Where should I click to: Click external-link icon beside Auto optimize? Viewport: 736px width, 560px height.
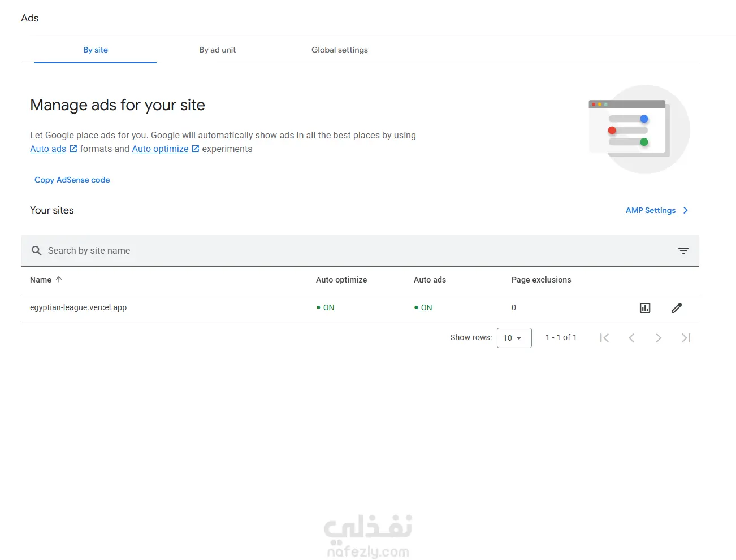196,149
